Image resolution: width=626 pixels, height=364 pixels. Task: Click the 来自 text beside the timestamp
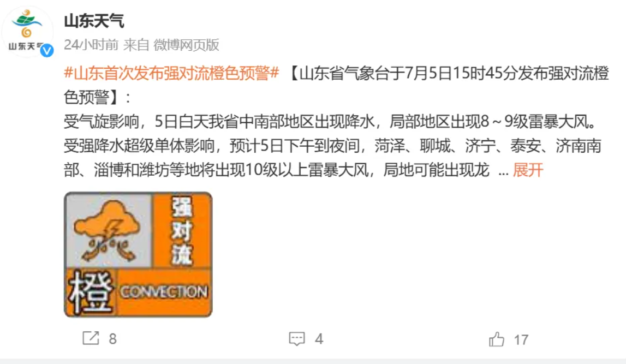[x=136, y=45]
